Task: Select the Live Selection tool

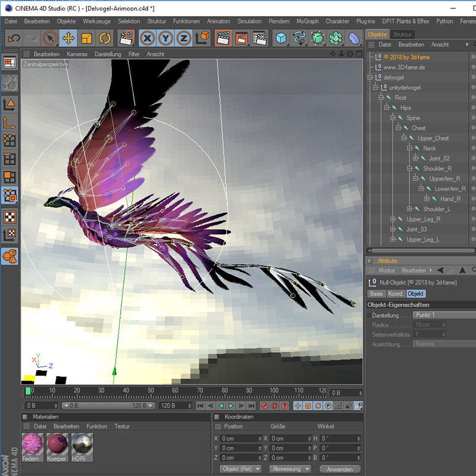Action: tap(51, 39)
